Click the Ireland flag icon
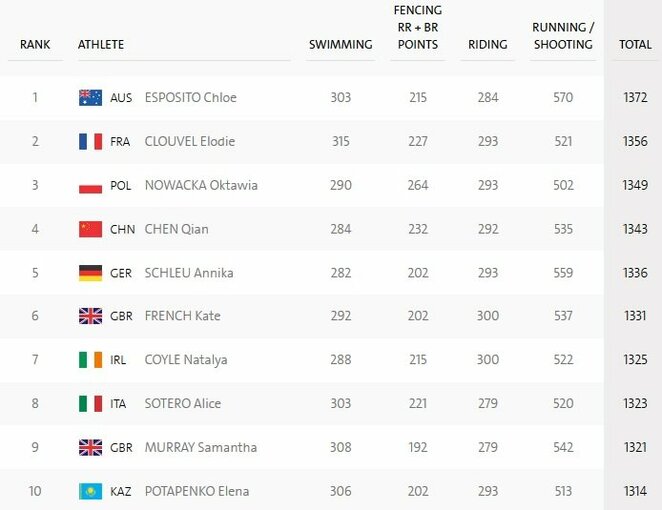The image size is (662, 510). 90,360
